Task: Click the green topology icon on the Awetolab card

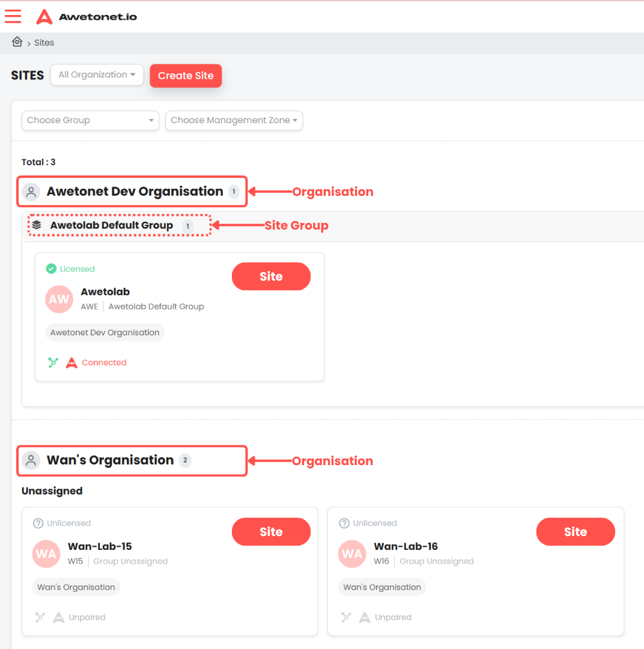Action: click(52, 362)
